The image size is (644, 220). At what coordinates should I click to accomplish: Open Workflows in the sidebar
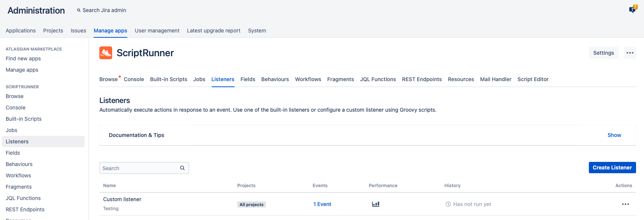coord(19,175)
